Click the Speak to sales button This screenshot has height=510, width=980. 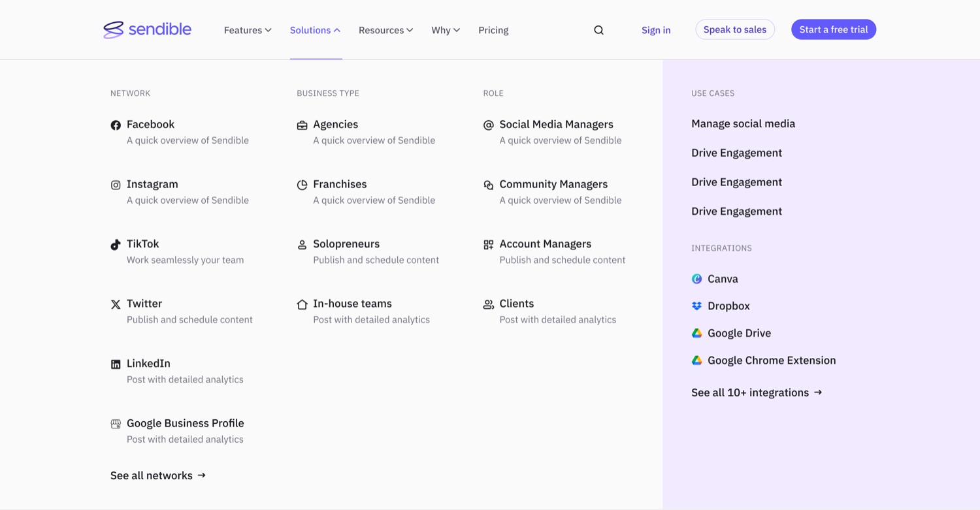pos(735,29)
